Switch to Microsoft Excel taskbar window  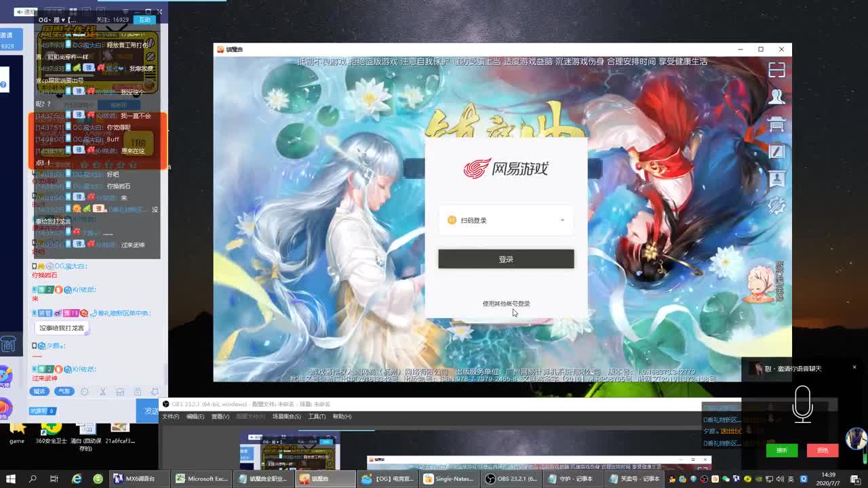pyautogui.click(x=201, y=479)
